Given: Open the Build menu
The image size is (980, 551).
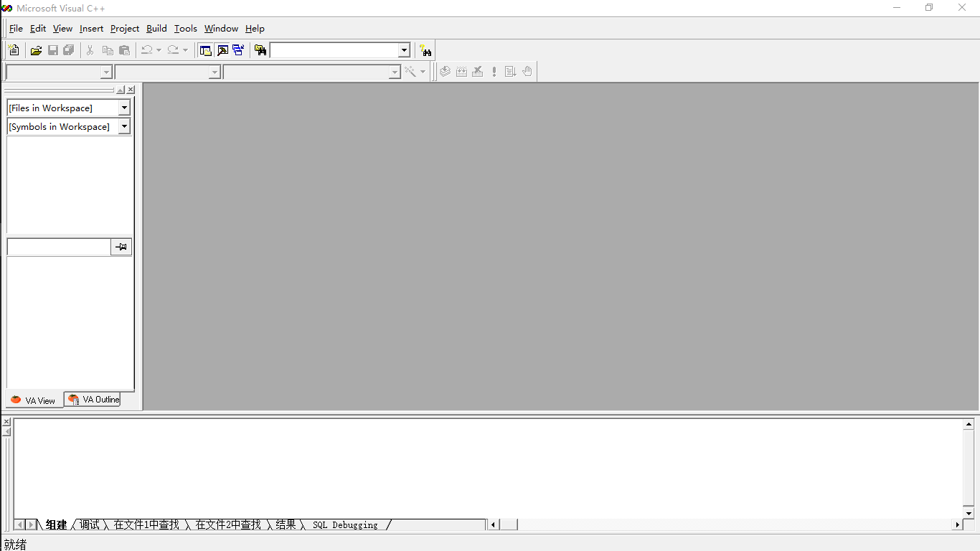Looking at the screenshot, I should click(156, 29).
